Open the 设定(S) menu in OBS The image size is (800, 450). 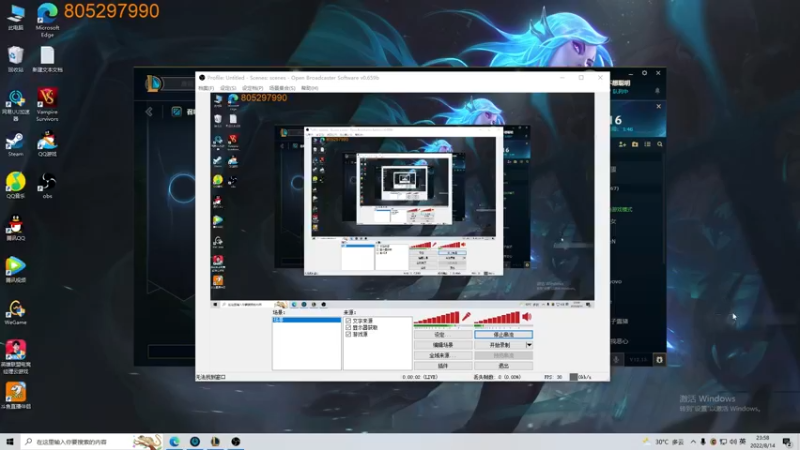pyautogui.click(x=228, y=88)
